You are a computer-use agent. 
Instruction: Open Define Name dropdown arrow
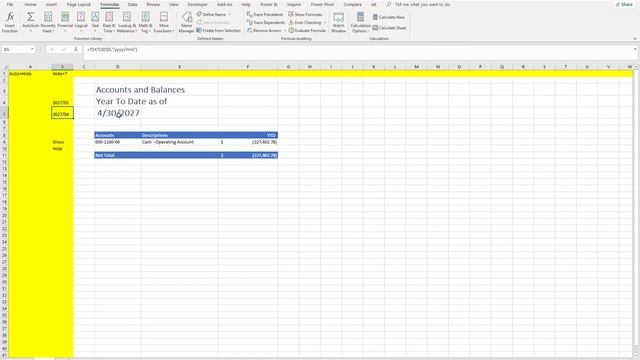[229, 14]
